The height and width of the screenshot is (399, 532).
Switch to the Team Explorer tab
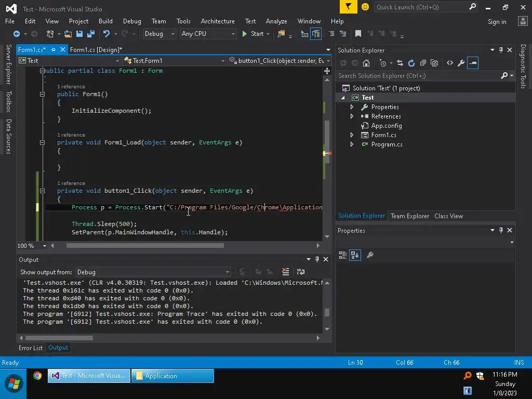410,216
